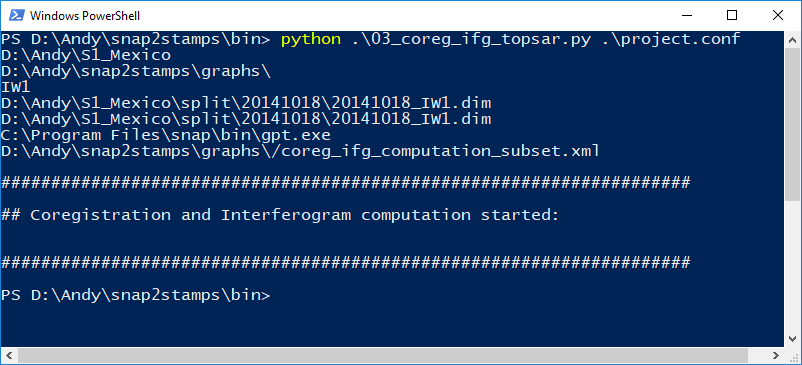Viewport: 802px width, 365px height.
Task: Open the PowerShell icon system menu
Action: coord(16,15)
